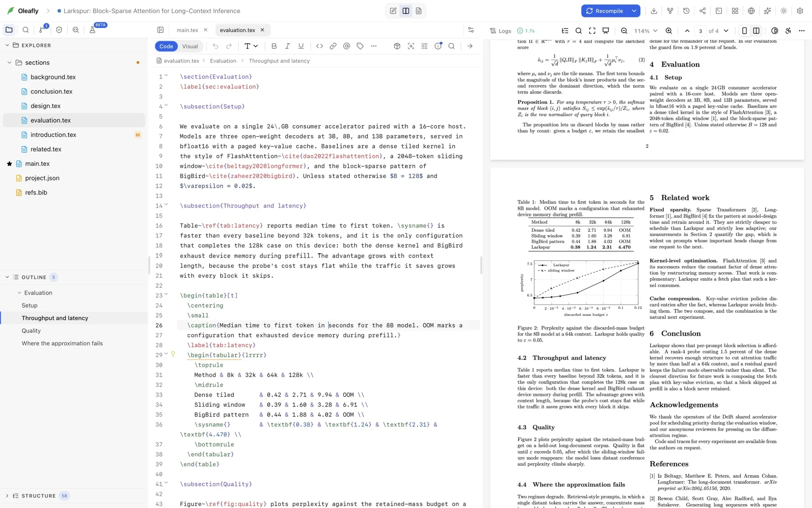
Task: Open version history clock icon
Action: click(x=686, y=11)
